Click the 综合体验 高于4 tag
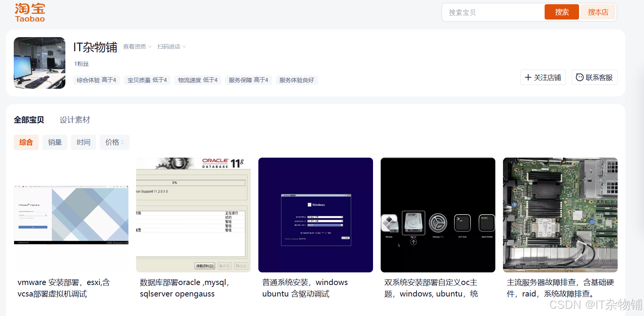 (x=96, y=80)
